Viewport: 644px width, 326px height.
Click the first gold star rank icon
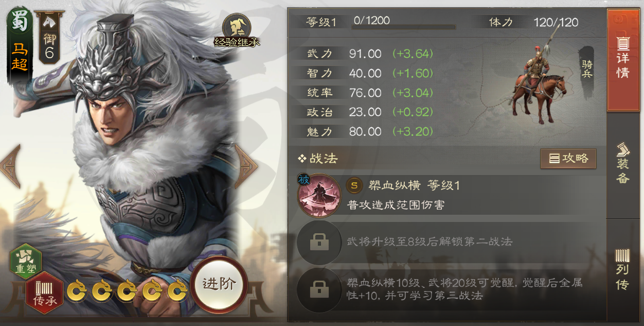click(x=77, y=291)
